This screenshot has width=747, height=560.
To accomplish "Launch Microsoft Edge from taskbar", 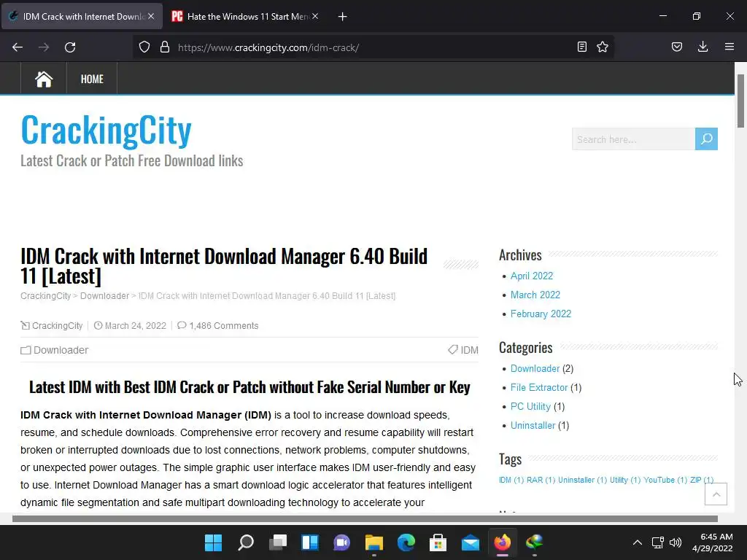I will [x=406, y=542].
